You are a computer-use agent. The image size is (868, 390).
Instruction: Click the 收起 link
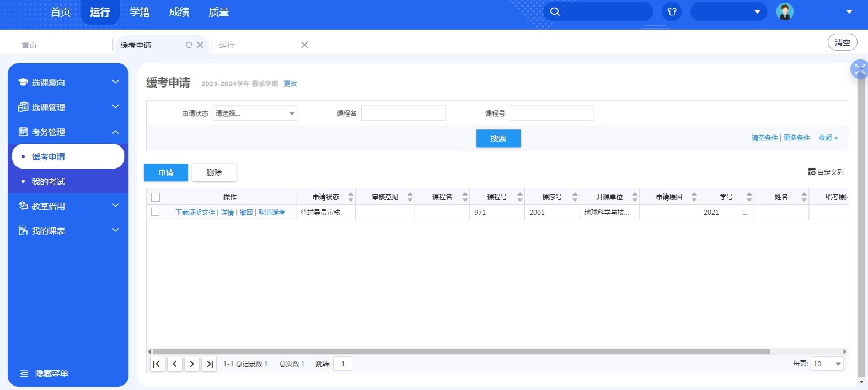coord(828,138)
